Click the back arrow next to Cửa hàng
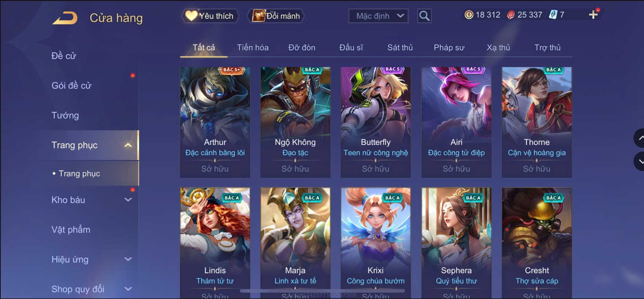Image resolution: width=644 pixels, height=299 pixels. click(x=65, y=18)
